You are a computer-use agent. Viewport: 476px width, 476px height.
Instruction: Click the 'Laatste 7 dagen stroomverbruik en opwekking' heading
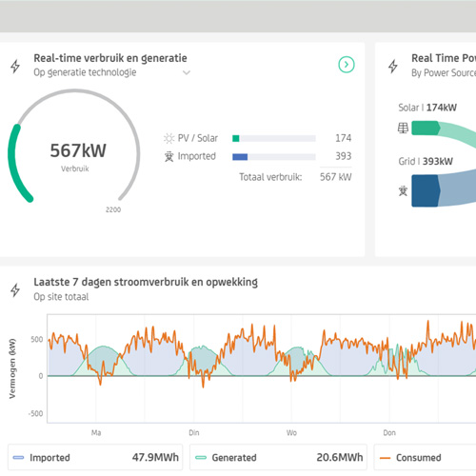click(146, 282)
